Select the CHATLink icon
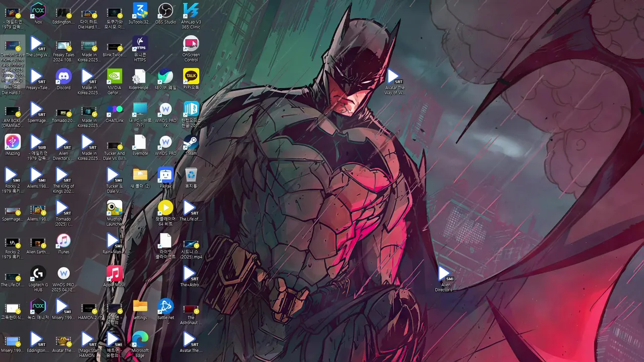 (114, 112)
